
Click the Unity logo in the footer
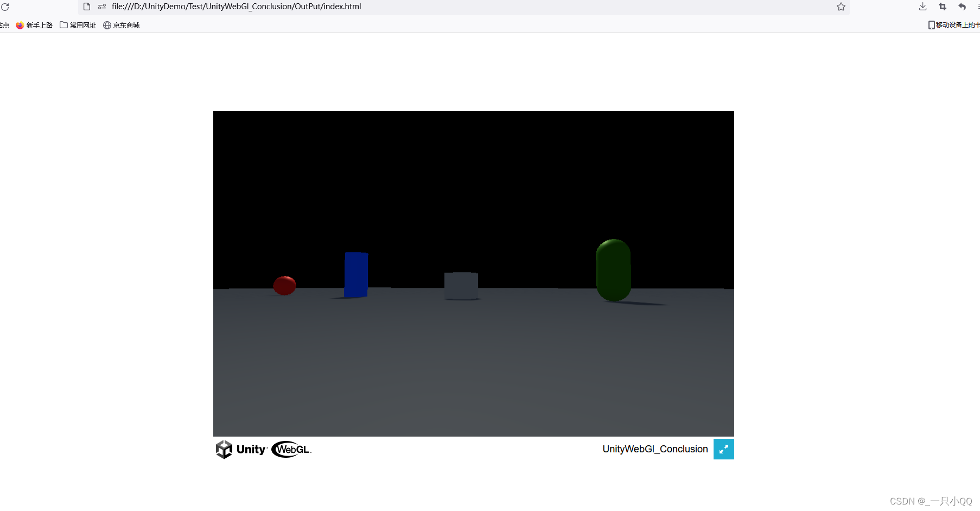pyautogui.click(x=241, y=449)
